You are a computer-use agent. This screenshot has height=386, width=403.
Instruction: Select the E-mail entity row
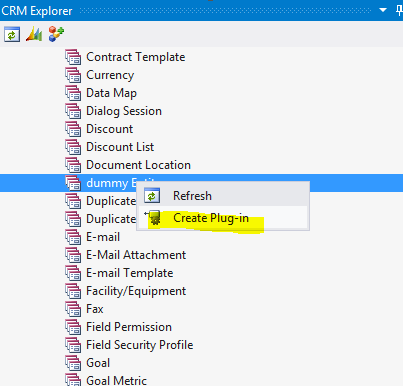pyautogui.click(x=103, y=237)
